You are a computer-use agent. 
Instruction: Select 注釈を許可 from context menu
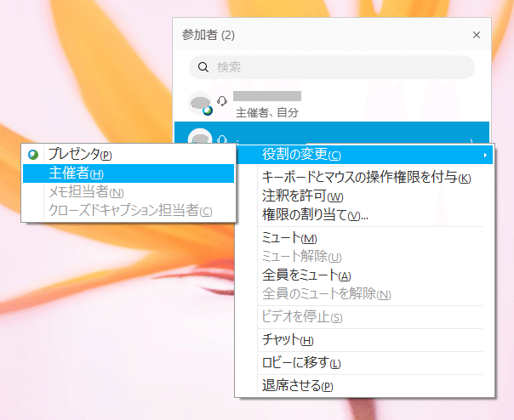[x=364, y=196]
